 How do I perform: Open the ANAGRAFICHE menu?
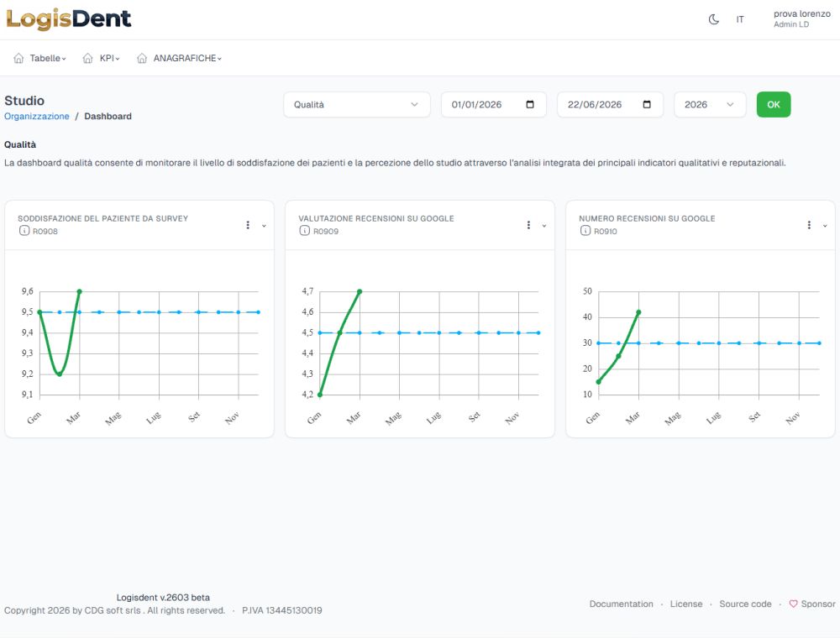187,58
